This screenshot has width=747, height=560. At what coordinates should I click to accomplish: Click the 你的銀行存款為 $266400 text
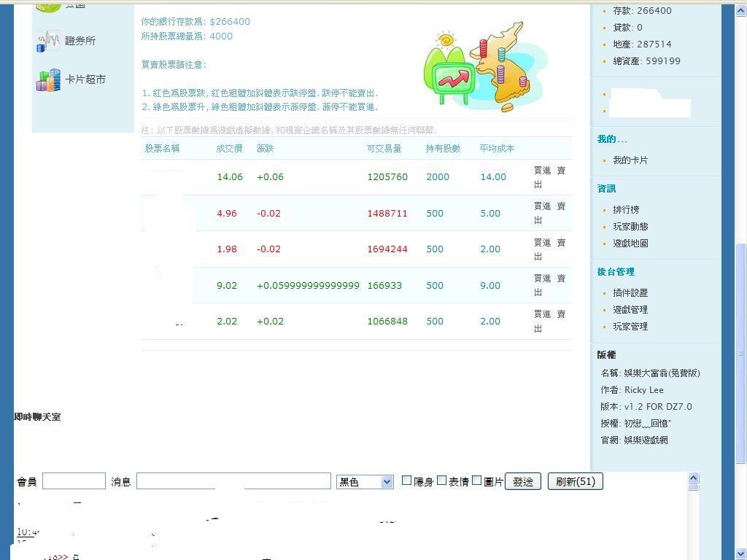196,21
